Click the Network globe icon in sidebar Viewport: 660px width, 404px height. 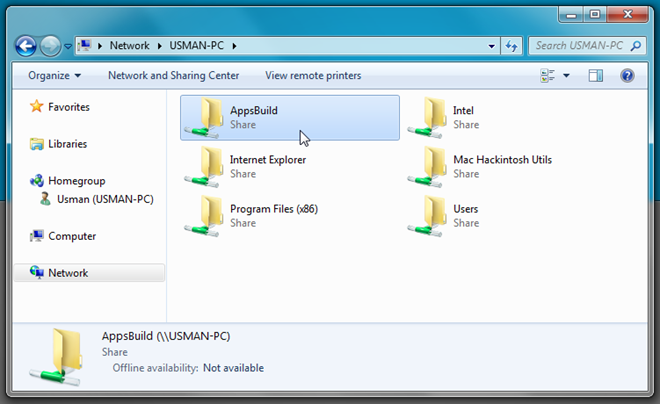coord(37,272)
